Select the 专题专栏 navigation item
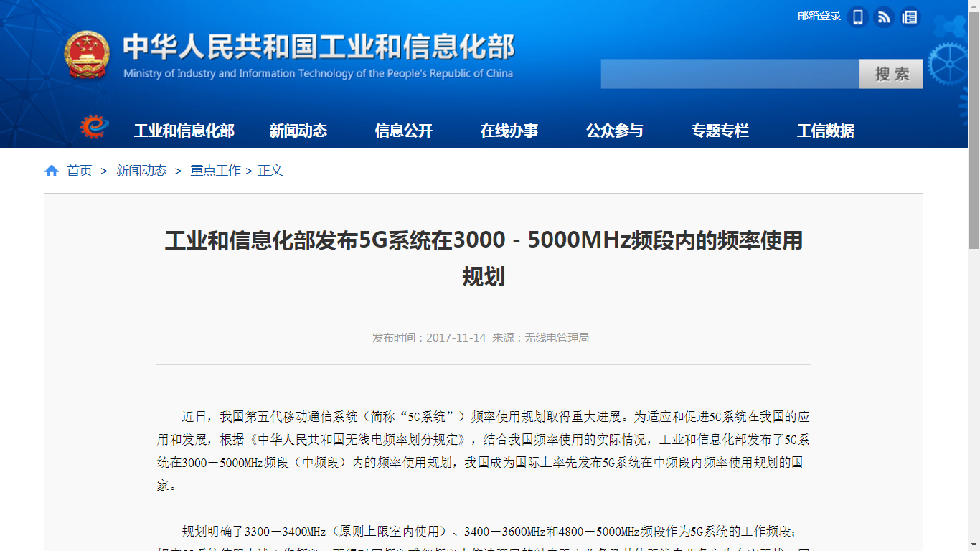 [x=720, y=131]
